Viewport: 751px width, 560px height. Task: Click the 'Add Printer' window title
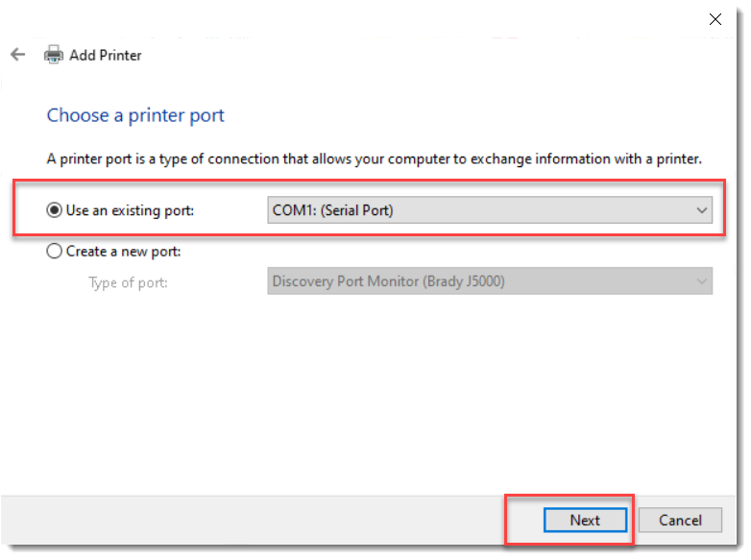click(106, 56)
